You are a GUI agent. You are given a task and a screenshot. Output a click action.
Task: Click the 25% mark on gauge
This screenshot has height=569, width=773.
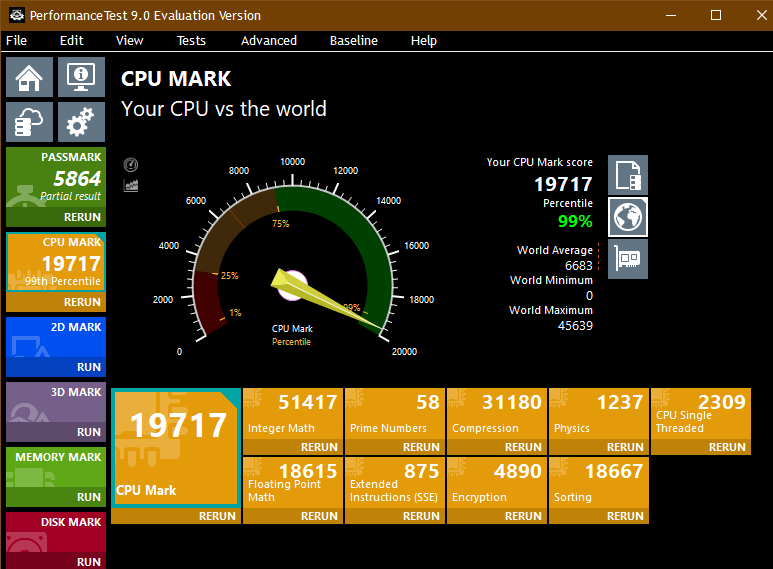229,276
